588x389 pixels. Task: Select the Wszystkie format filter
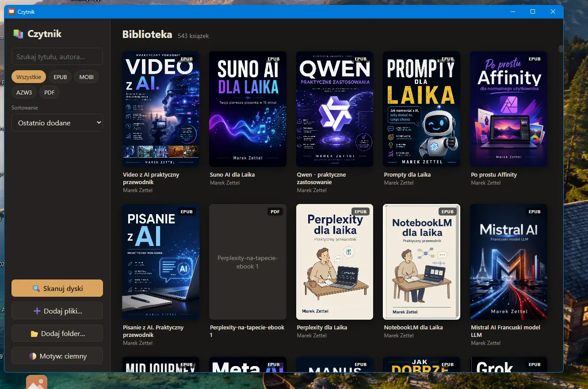pos(29,77)
